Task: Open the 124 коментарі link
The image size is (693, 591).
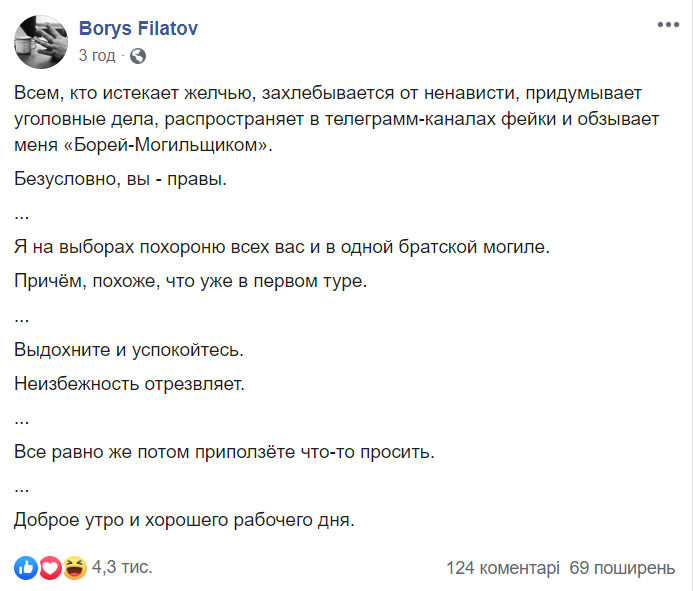Action: 503,568
